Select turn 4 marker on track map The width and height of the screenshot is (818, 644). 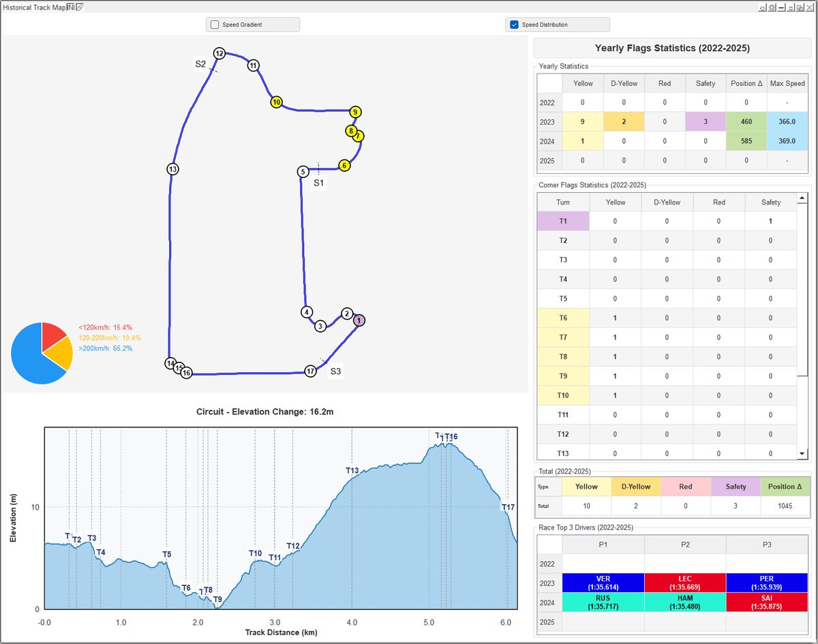coord(307,312)
